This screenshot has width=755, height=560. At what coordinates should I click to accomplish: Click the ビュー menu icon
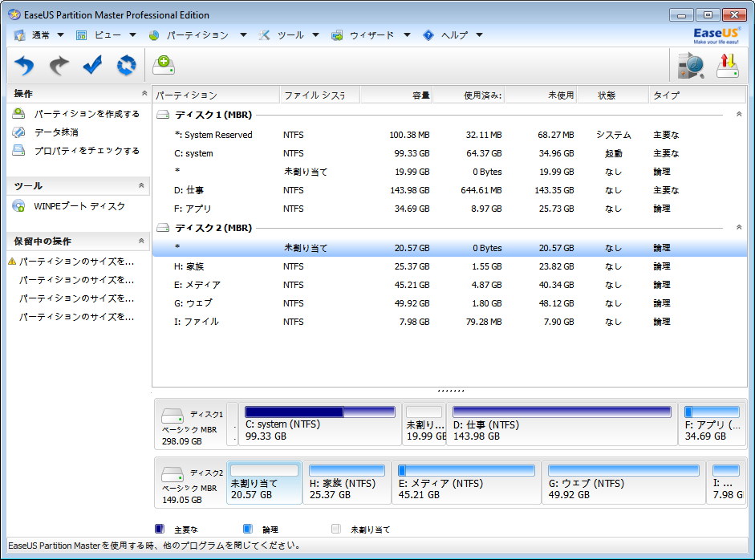pos(81,35)
